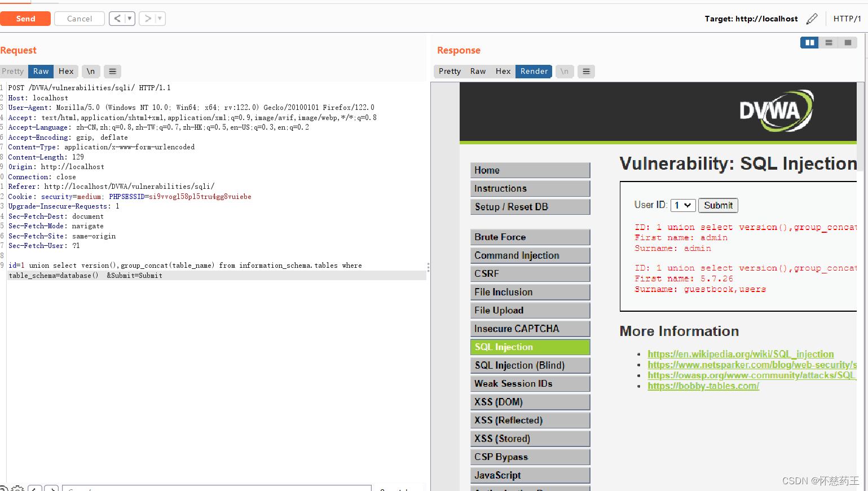
Task: Open the bobby-tables.com link
Action: (x=703, y=386)
